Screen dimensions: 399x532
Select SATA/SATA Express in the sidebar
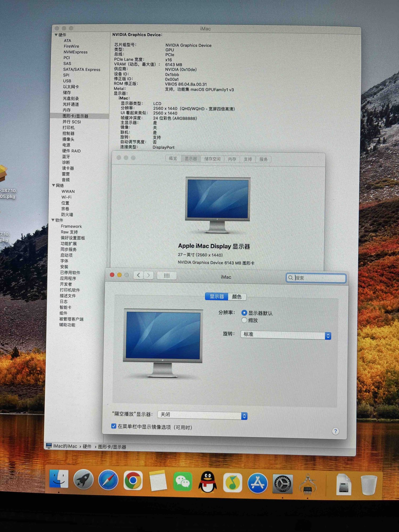pos(82,69)
